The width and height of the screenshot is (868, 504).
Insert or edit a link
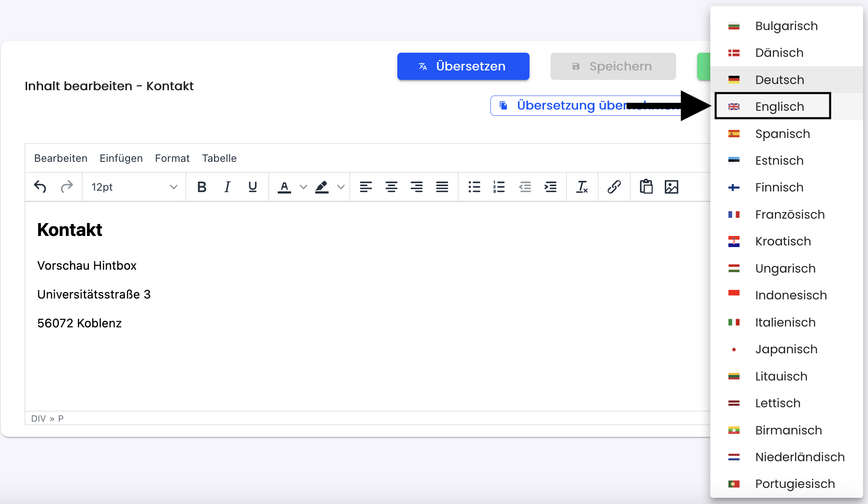point(614,187)
